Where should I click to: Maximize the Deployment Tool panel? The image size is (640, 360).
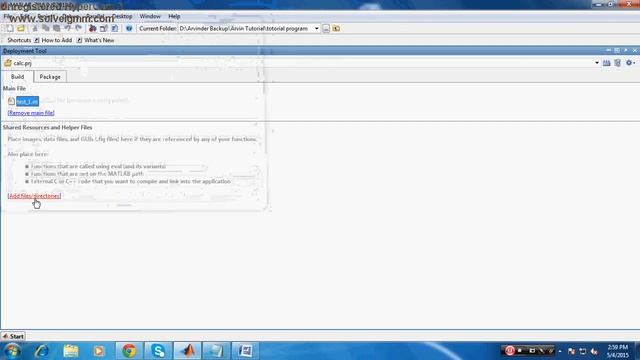(x=617, y=50)
